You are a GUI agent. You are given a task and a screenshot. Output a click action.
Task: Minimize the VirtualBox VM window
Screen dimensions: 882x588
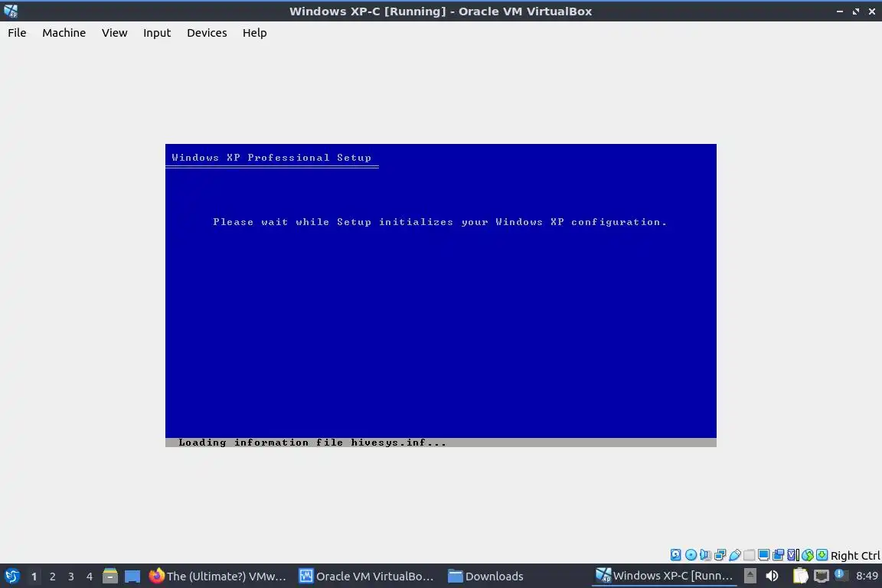[x=840, y=11]
